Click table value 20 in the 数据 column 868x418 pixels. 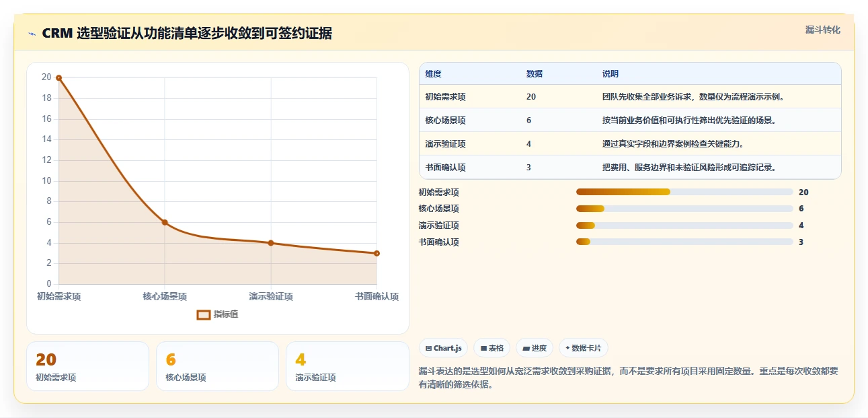point(531,97)
